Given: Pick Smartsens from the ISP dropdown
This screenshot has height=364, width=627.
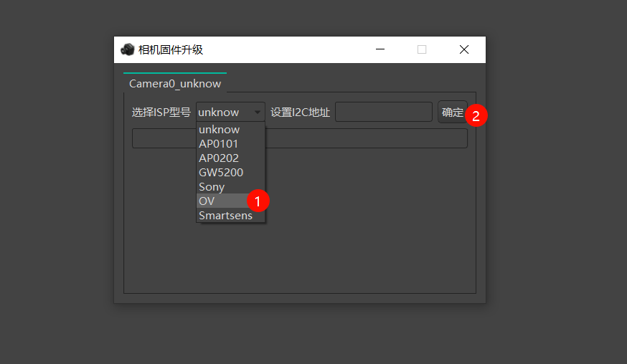Looking at the screenshot, I should tap(225, 216).
